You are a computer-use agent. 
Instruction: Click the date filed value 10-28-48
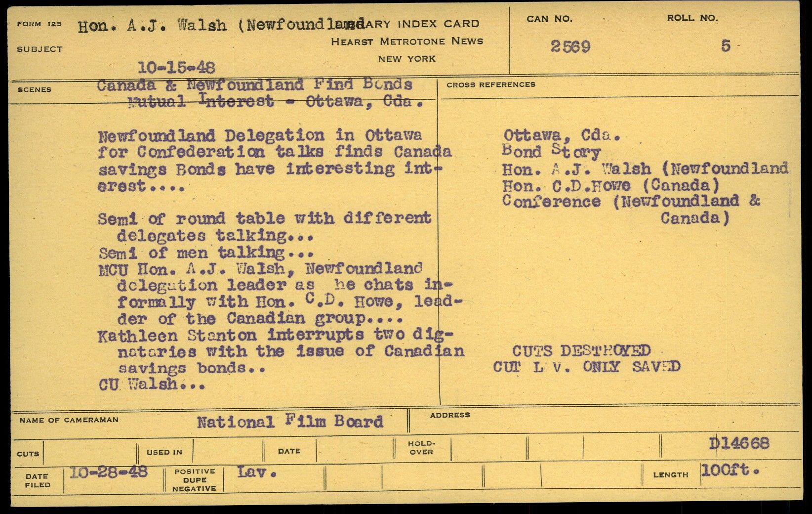[x=109, y=472]
